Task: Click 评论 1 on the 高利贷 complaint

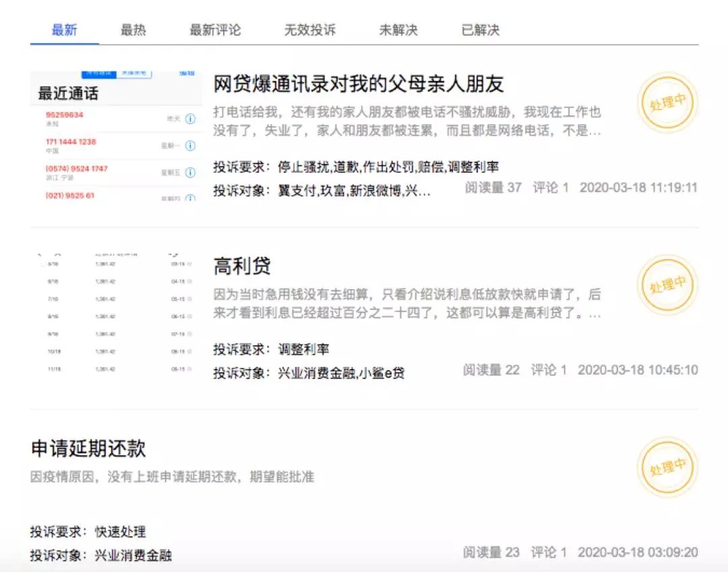Action: tap(549, 370)
